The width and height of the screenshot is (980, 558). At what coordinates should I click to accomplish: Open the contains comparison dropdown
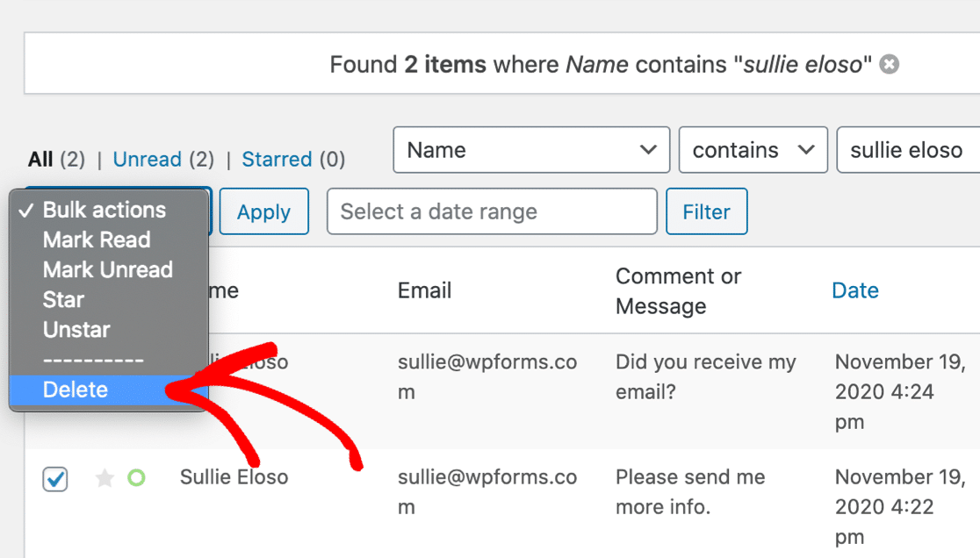click(x=753, y=150)
